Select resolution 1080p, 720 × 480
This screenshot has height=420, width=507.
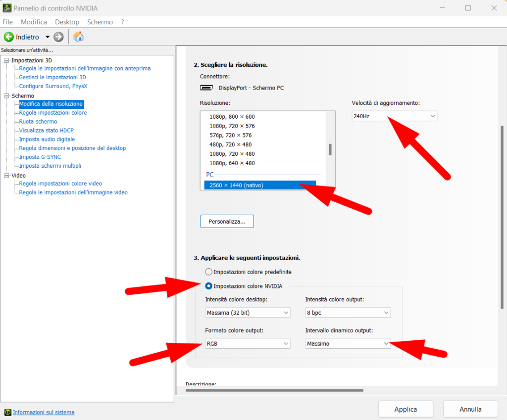tap(232, 154)
